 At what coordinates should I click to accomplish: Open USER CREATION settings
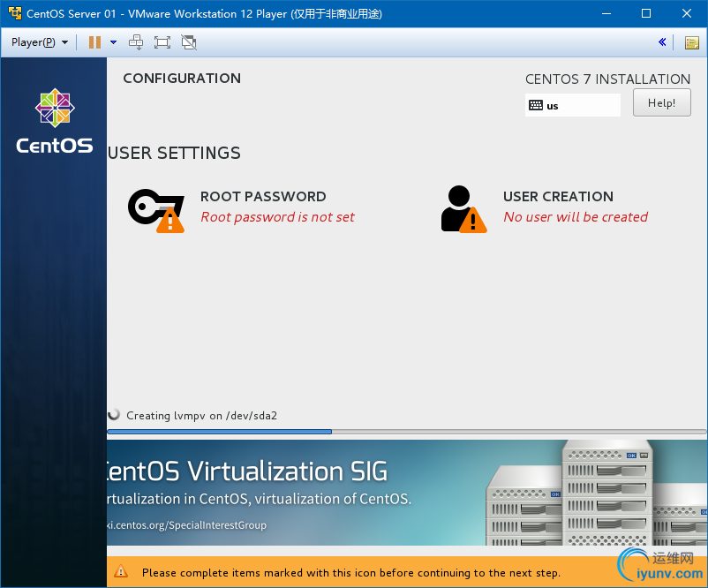(x=544, y=209)
